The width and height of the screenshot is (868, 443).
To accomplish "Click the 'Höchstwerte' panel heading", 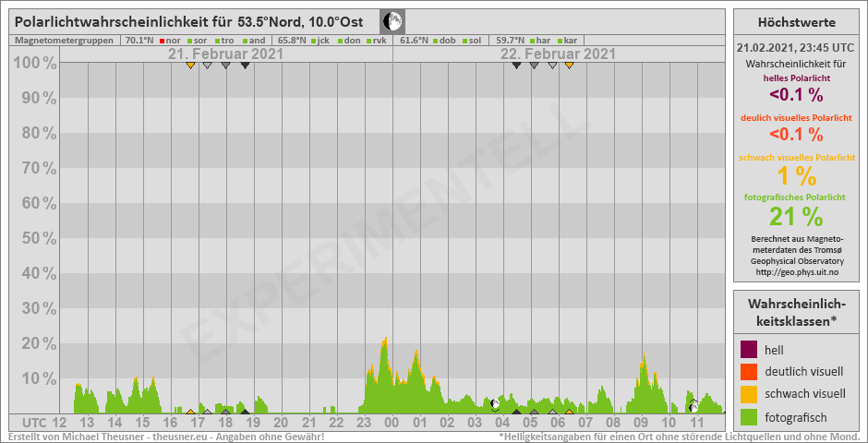I will pos(797,22).
